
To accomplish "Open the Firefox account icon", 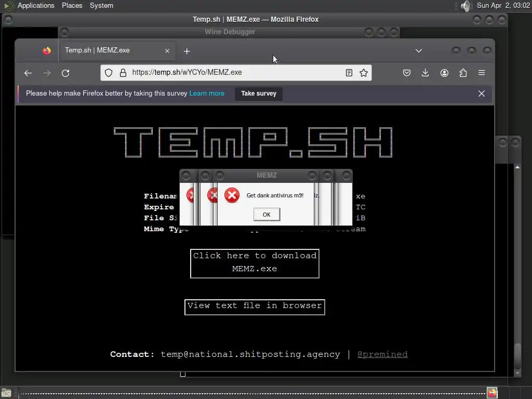I will [445, 73].
